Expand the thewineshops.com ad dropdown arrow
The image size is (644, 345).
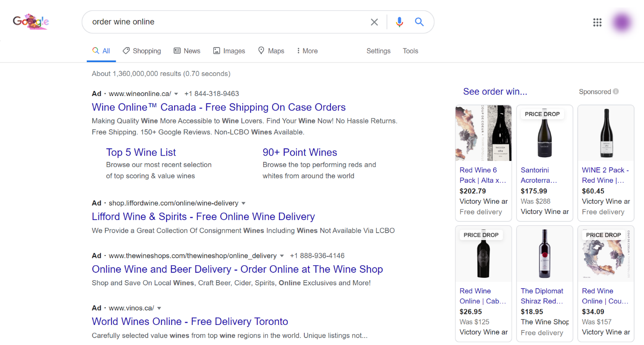pos(282,256)
